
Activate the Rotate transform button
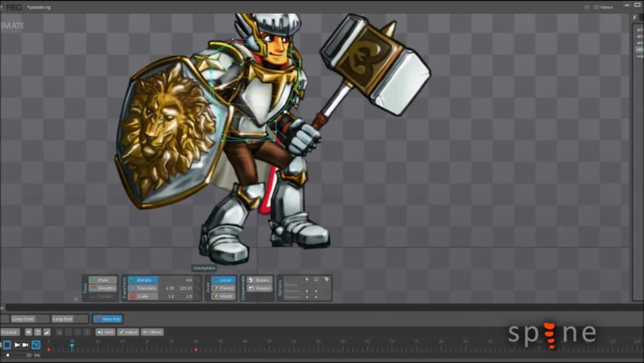coord(142,280)
